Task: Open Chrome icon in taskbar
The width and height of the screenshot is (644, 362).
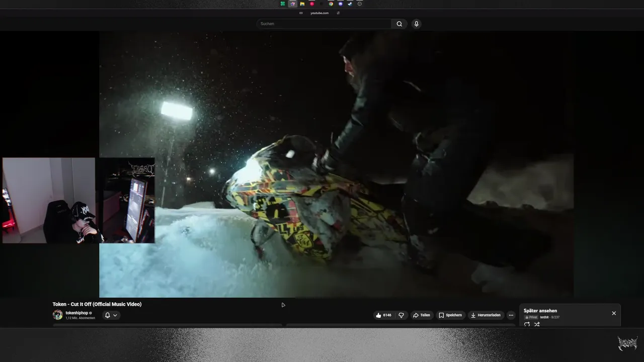Action: tap(331, 4)
